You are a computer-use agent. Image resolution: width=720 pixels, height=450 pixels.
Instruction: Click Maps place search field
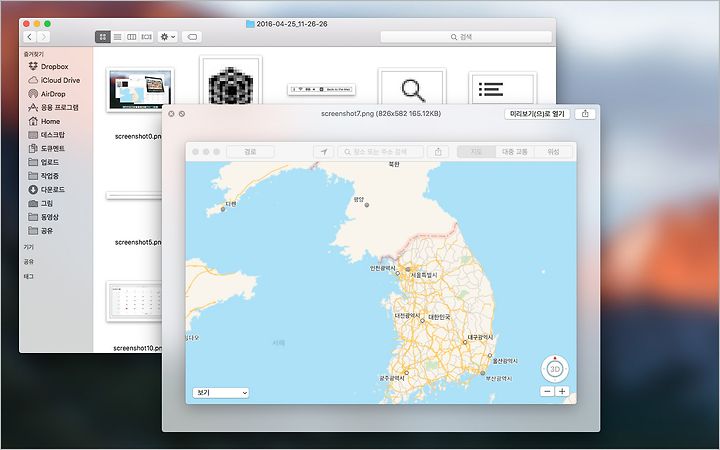click(381, 152)
